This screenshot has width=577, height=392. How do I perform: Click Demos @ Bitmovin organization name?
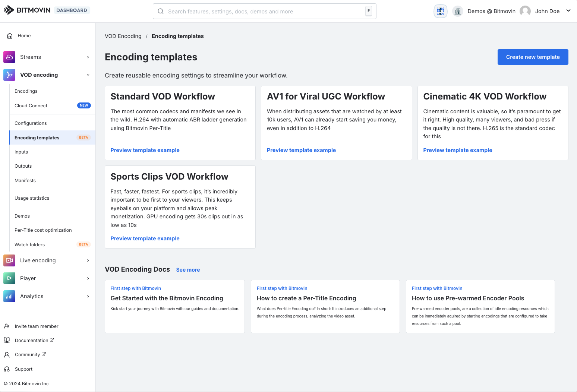pyautogui.click(x=491, y=11)
